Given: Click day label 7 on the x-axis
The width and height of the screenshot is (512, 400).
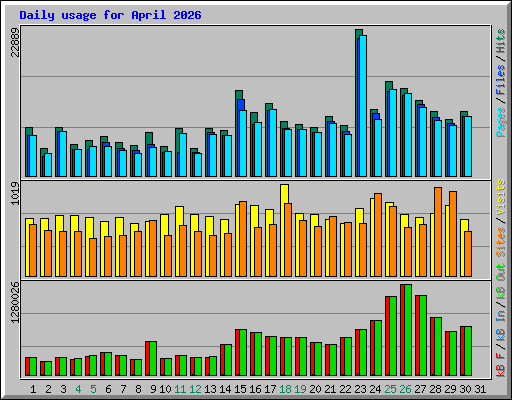Looking at the screenshot, I should coord(123,389).
